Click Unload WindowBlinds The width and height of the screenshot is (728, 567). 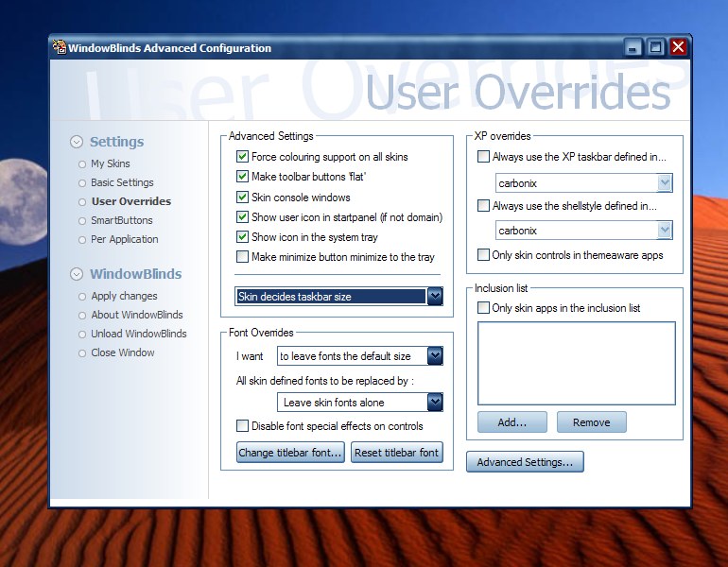[x=139, y=335]
